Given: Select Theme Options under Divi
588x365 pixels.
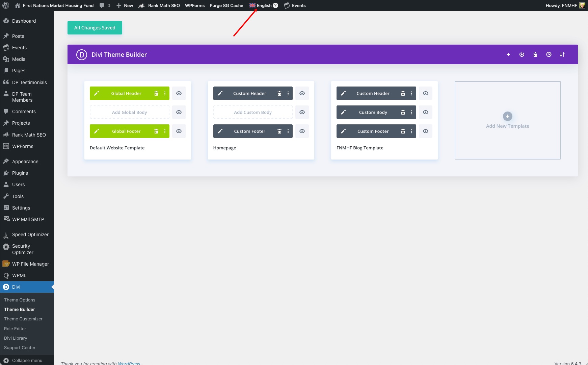Looking at the screenshot, I should pos(20,300).
